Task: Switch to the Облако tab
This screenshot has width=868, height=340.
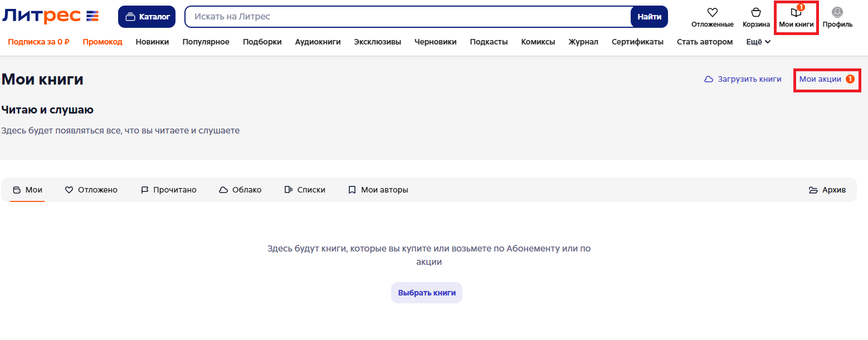Action: coord(240,190)
